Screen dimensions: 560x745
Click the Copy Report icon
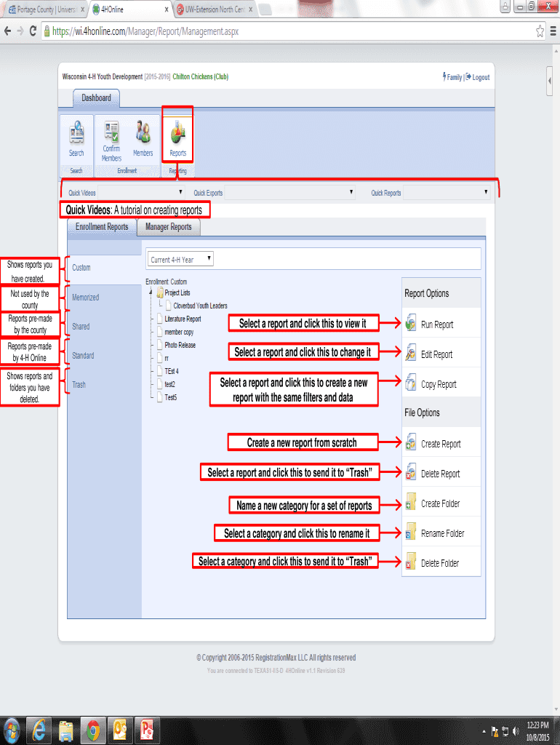point(411,384)
